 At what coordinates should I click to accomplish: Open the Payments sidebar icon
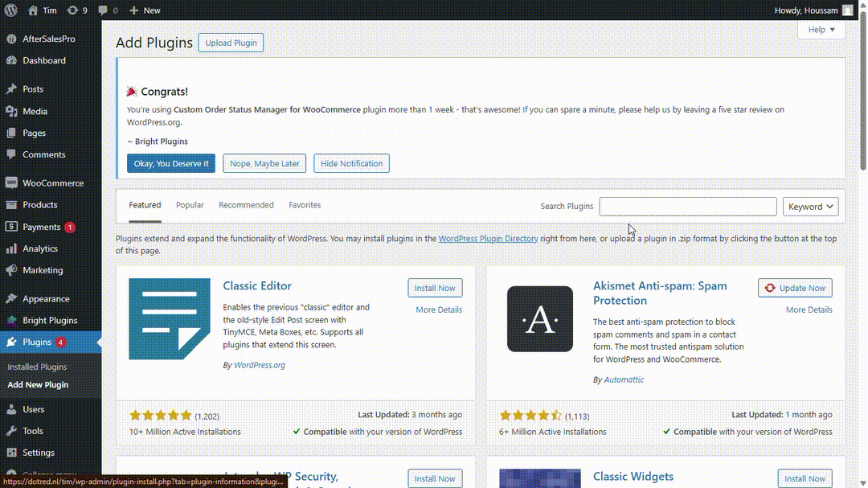[x=11, y=227]
